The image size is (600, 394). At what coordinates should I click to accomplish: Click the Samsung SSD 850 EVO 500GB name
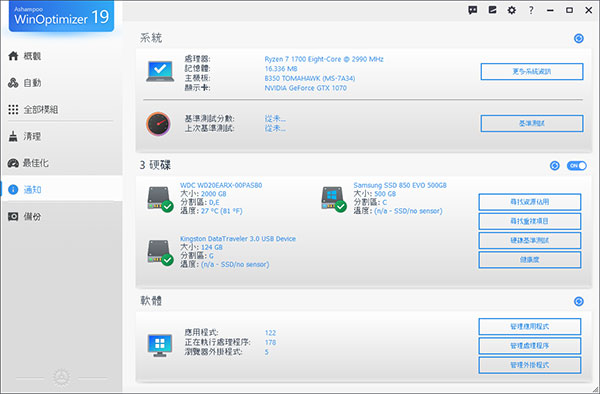(400, 185)
